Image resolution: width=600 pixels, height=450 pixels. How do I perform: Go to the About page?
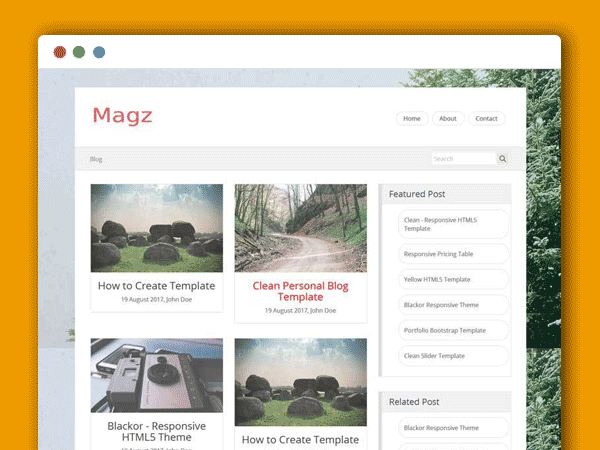point(448,118)
